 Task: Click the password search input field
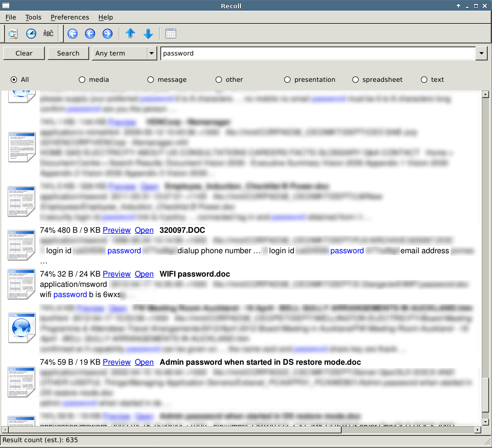pyautogui.click(x=318, y=54)
